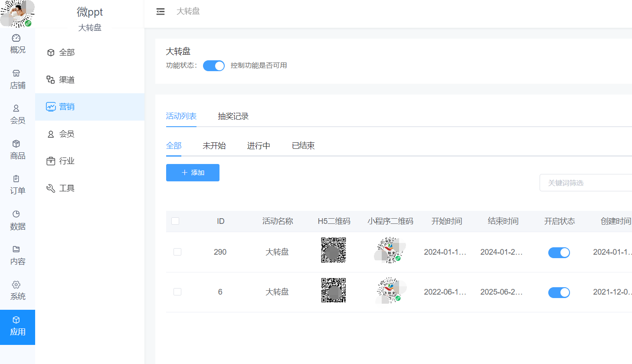
Task: Open the 订单 orders clipboard icon
Action: 16,179
